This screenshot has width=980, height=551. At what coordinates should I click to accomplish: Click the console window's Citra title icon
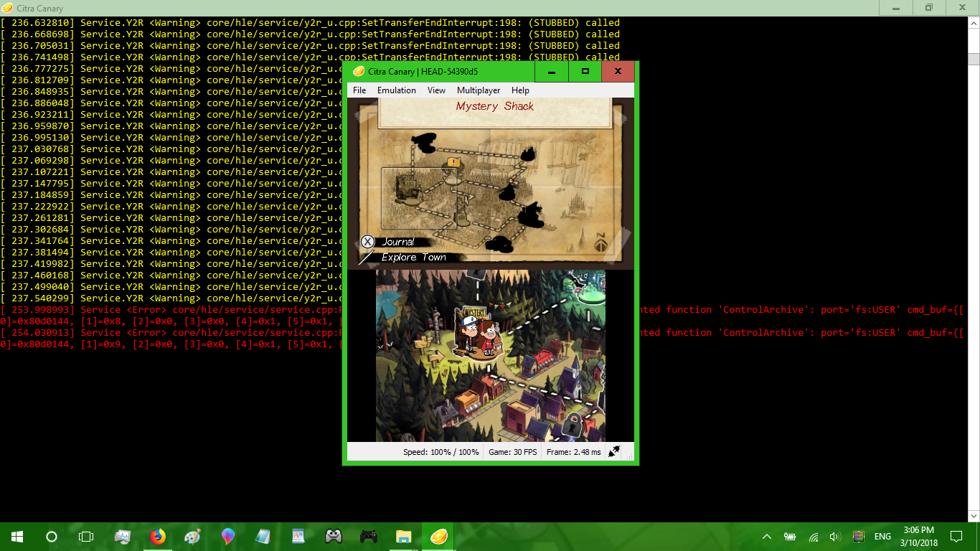pyautogui.click(x=8, y=8)
